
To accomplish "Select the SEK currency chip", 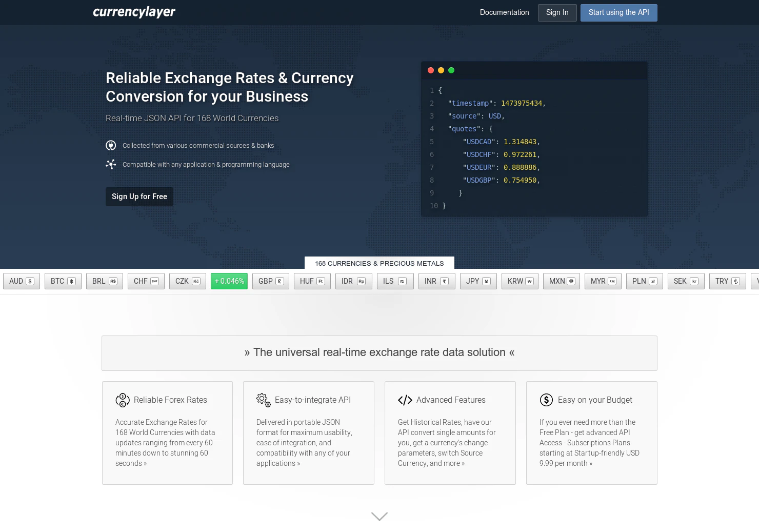I will (x=686, y=281).
